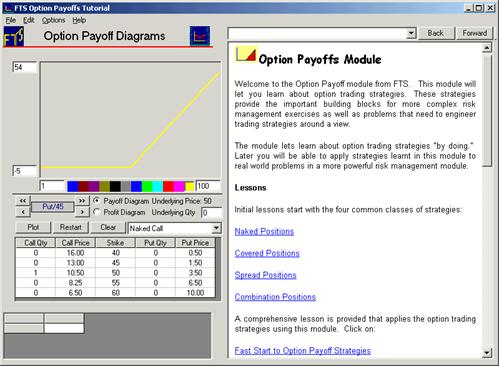
Task: Pick the cyan color swatch
Action: point(158,186)
